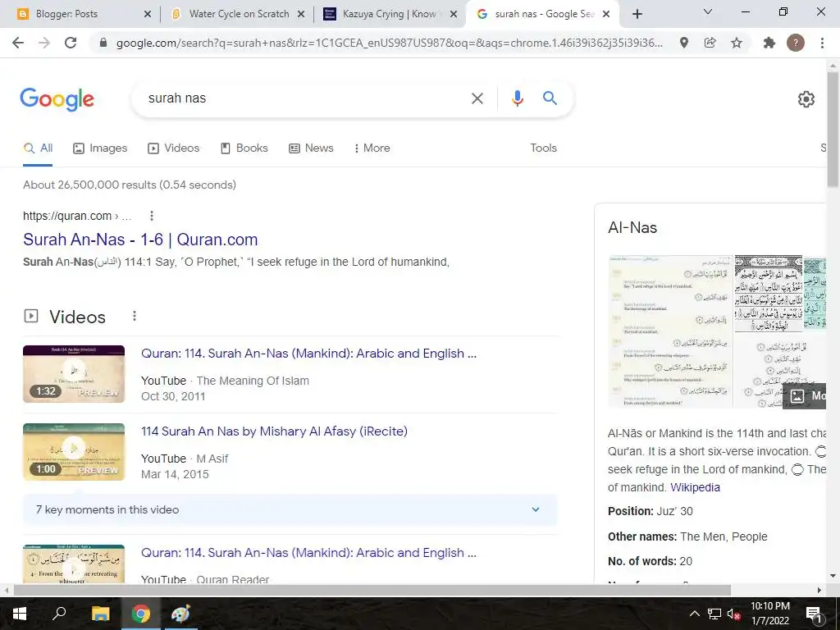The width and height of the screenshot is (840, 630).
Task: Open the Paint app in taskbar
Action: (x=180, y=614)
